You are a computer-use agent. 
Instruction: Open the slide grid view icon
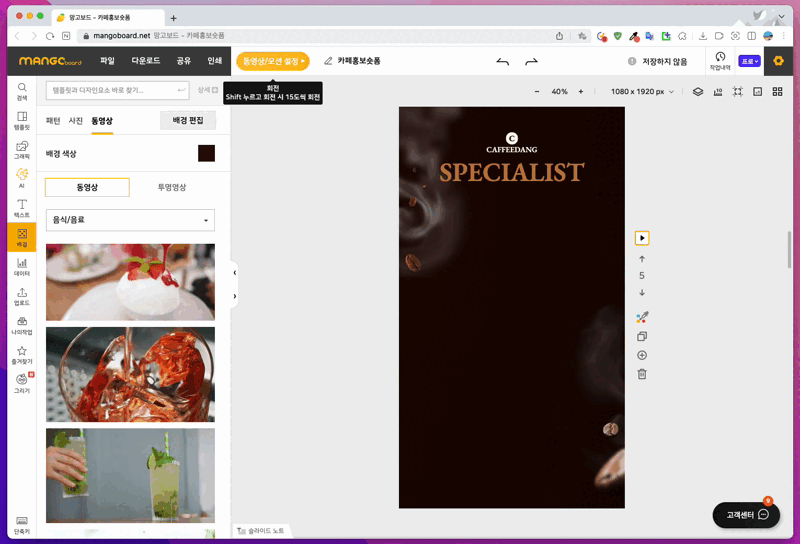(x=778, y=92)
